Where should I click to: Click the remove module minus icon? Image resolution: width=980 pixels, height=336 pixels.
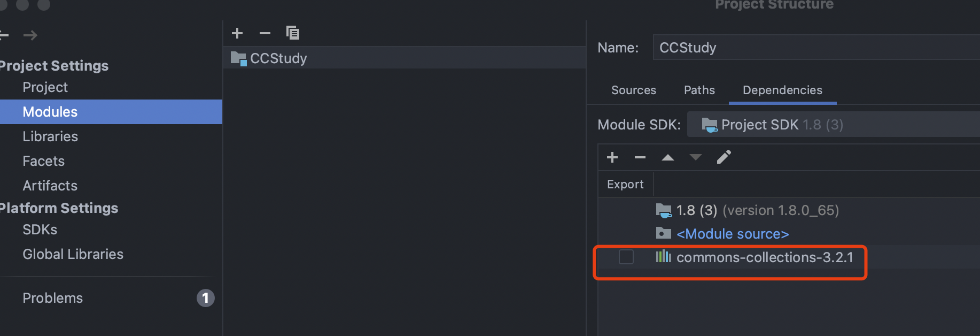click(265, 33)
